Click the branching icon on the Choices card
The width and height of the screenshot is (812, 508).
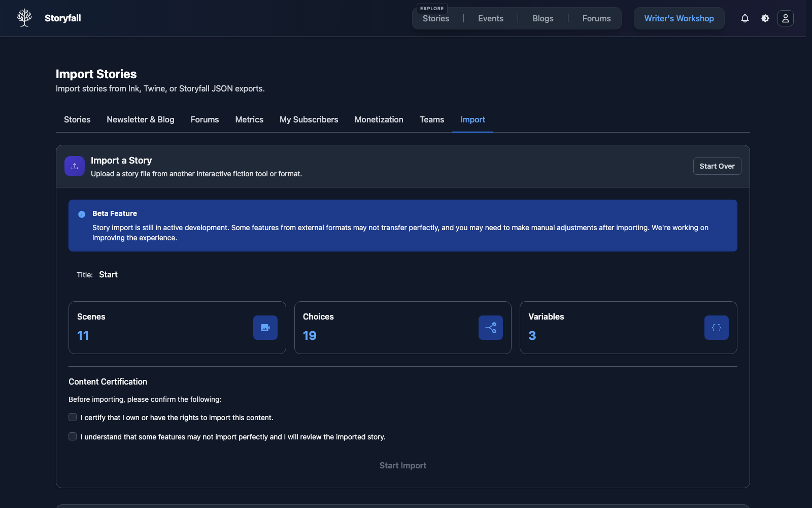click(x=490, y=328)
